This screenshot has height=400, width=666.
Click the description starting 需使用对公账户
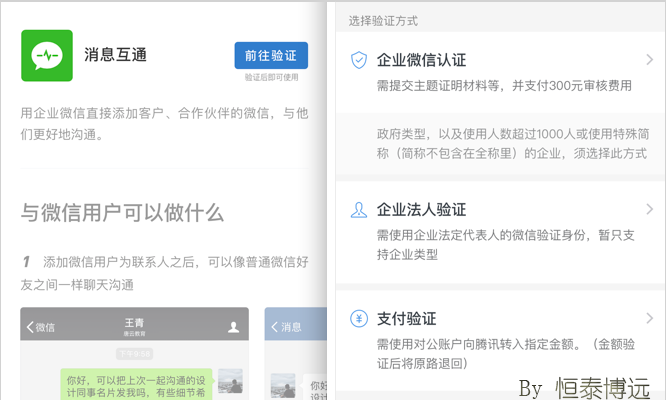(x=505, y=353)
